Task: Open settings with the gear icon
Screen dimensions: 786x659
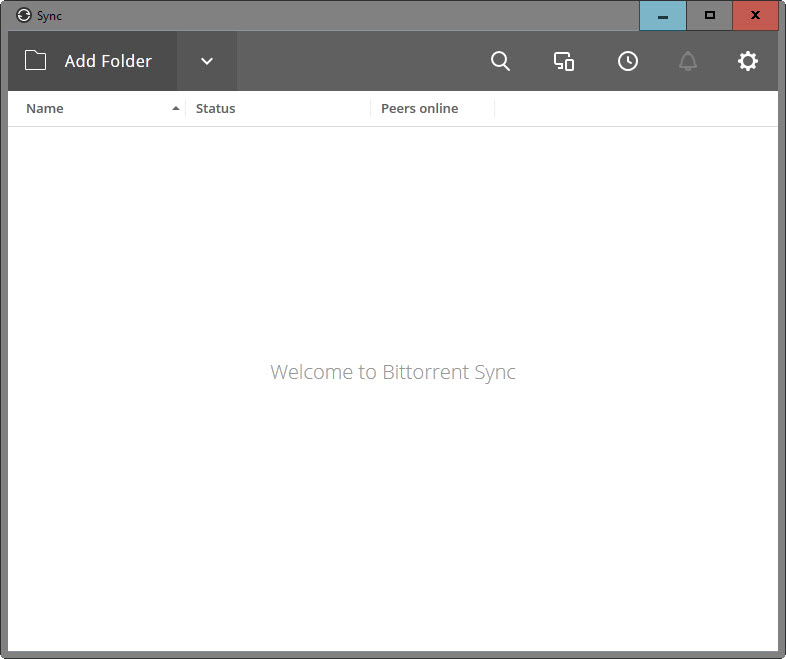Action: click(x=747, y=61)
